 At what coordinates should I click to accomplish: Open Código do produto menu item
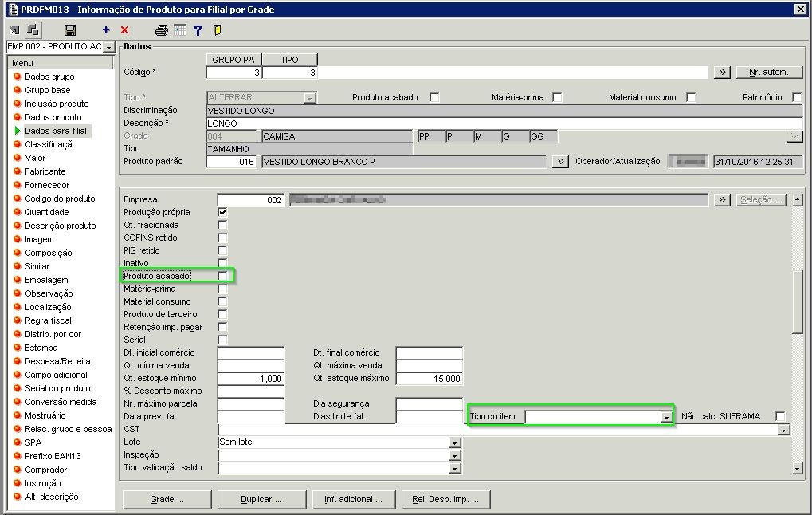[60, 199]
